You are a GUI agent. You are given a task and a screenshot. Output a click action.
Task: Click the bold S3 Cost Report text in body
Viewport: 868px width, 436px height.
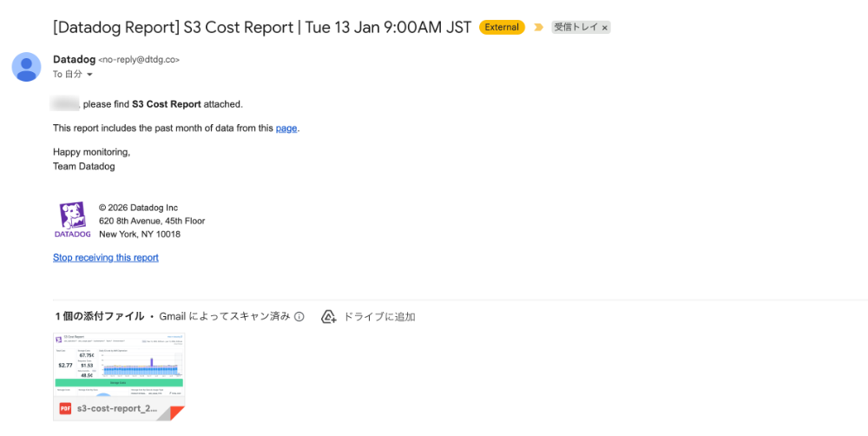pyautogui.click(x=167, y=104)
